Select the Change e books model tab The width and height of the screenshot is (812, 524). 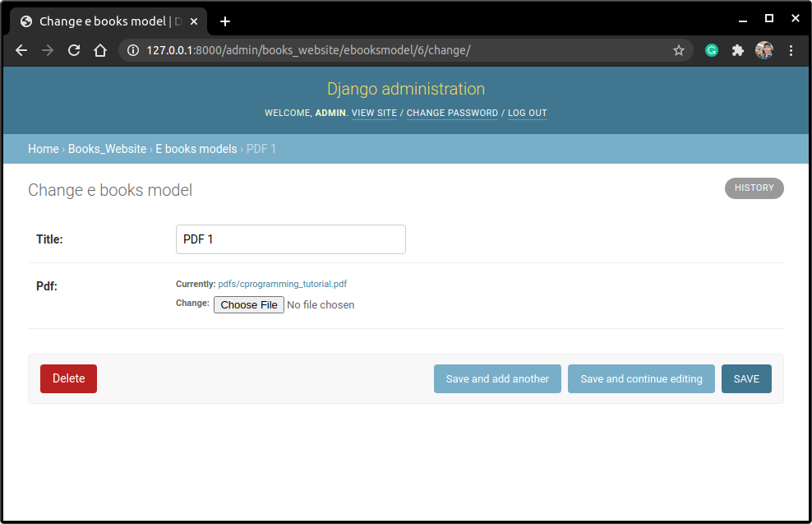[107, 21]
